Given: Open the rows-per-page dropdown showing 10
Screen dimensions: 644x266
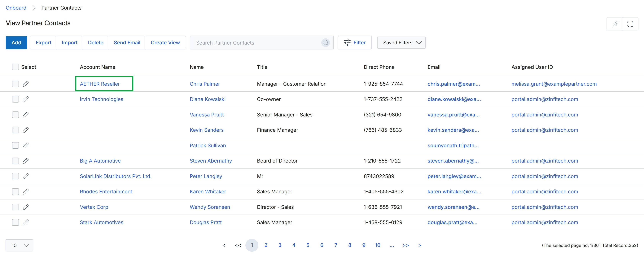Looking at the screenshot, I should coord(19,245).
